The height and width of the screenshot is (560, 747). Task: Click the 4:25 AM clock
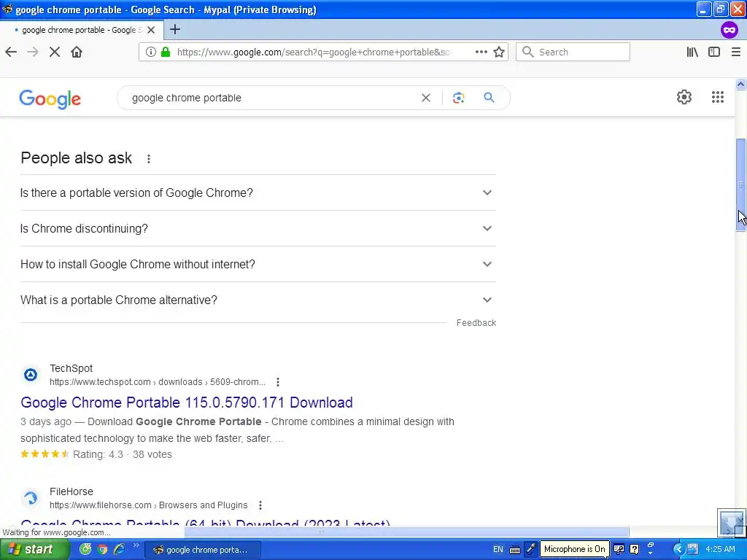pyautogui.click(x=720, y=550)
